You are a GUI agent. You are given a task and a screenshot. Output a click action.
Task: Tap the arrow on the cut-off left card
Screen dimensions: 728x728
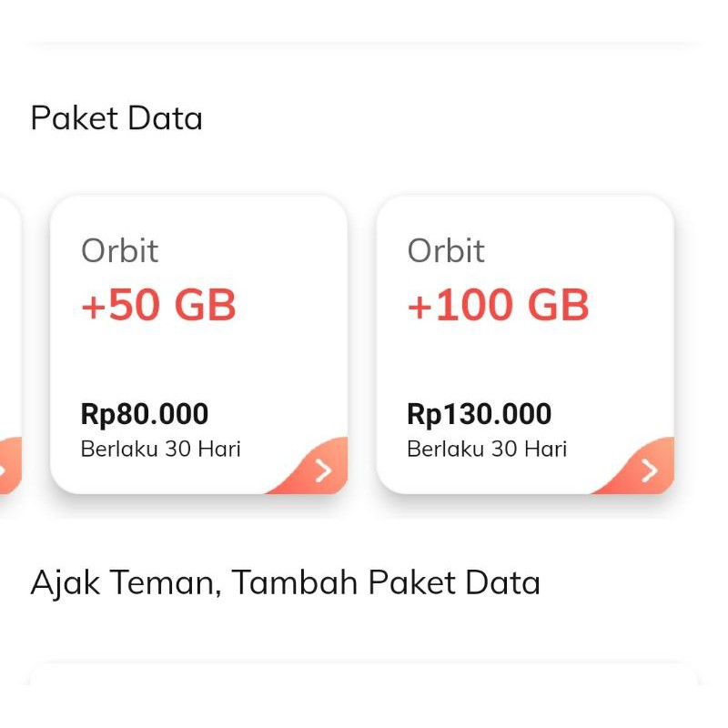click(5, 470)
